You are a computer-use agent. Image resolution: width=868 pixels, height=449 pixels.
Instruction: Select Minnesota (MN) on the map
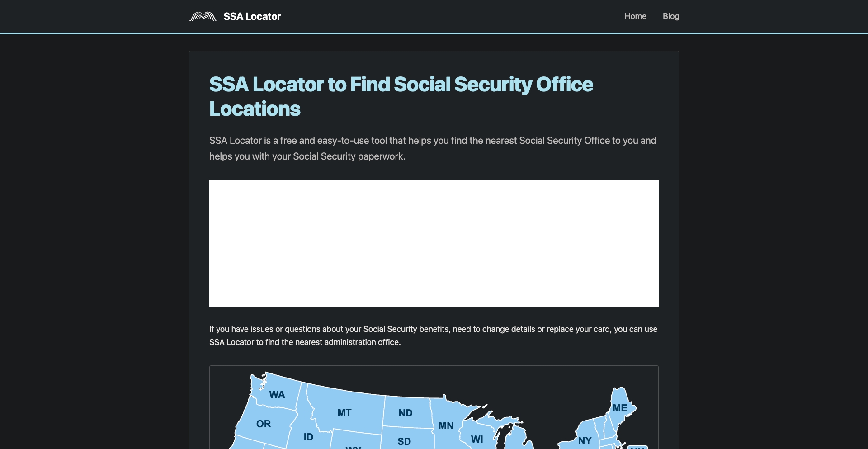pos(446,425)
